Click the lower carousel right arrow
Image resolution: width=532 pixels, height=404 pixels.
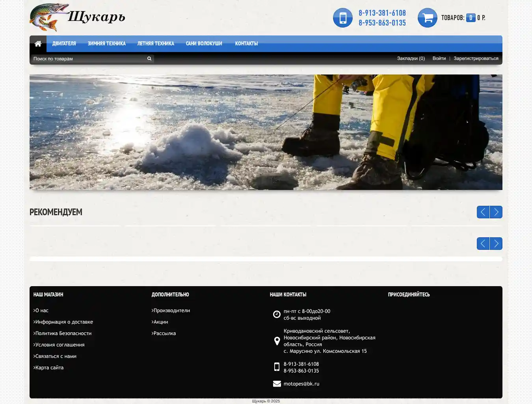(x=496, y=244)
